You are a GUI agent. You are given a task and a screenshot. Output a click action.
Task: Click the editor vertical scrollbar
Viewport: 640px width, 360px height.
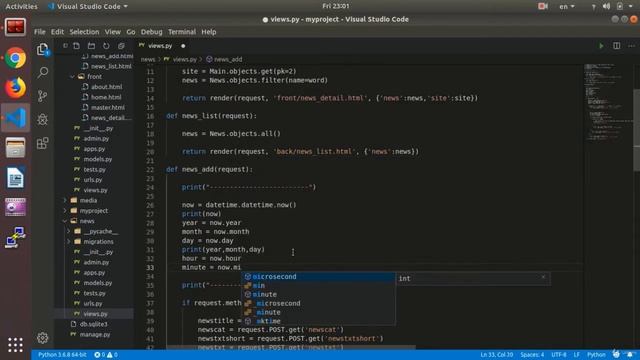[x=636, y=130]
